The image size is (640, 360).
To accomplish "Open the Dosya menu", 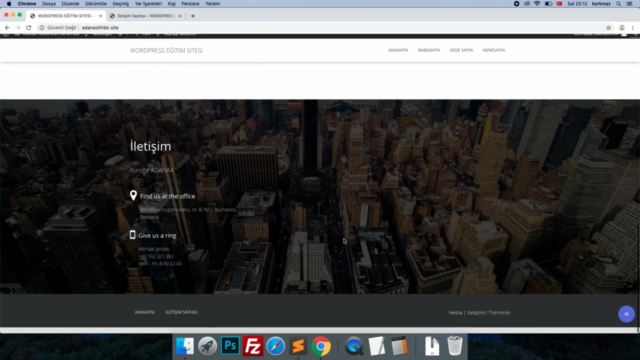I will coord(49,4).
